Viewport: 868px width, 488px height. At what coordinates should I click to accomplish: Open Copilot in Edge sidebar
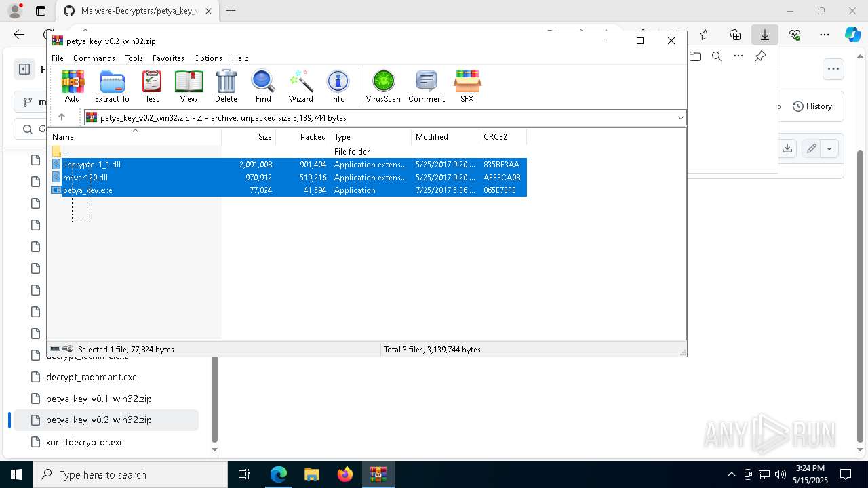tap(852, 35)
